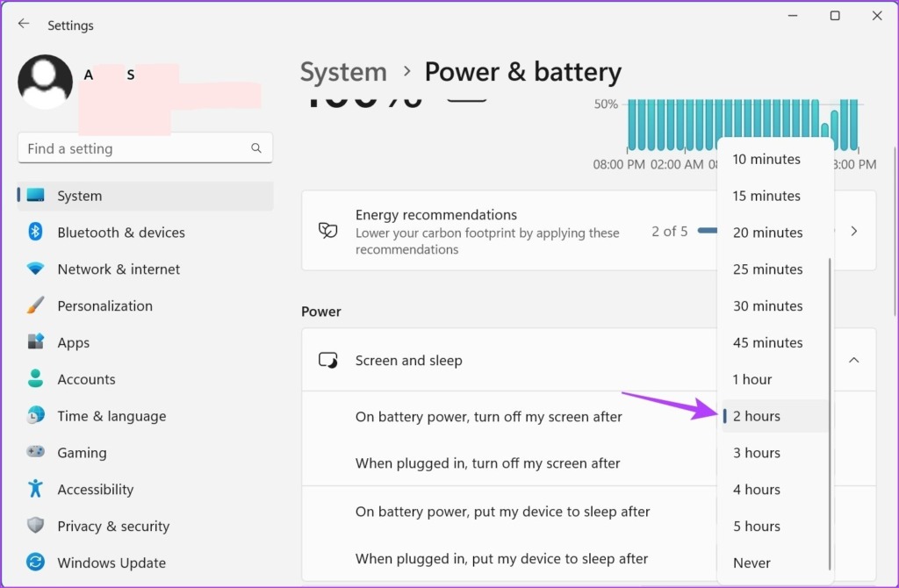Open Accounts settings

pos(86,379)
